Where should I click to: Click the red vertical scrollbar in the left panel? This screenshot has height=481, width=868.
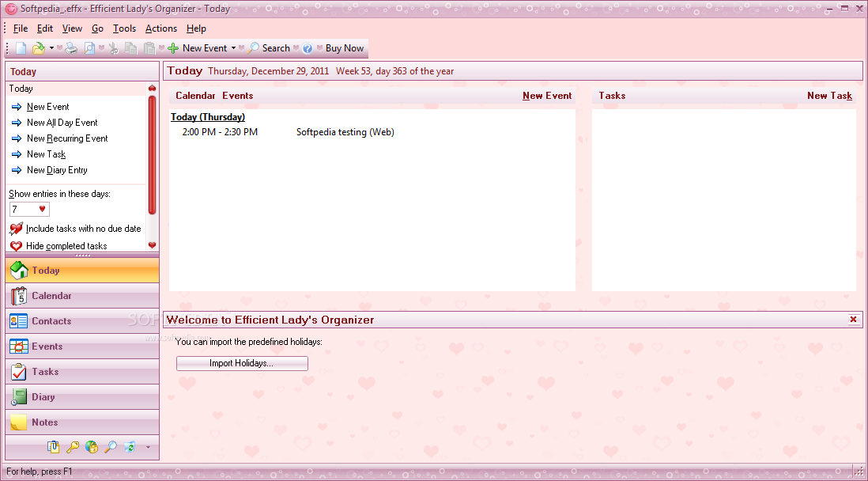tap(153, 154)
